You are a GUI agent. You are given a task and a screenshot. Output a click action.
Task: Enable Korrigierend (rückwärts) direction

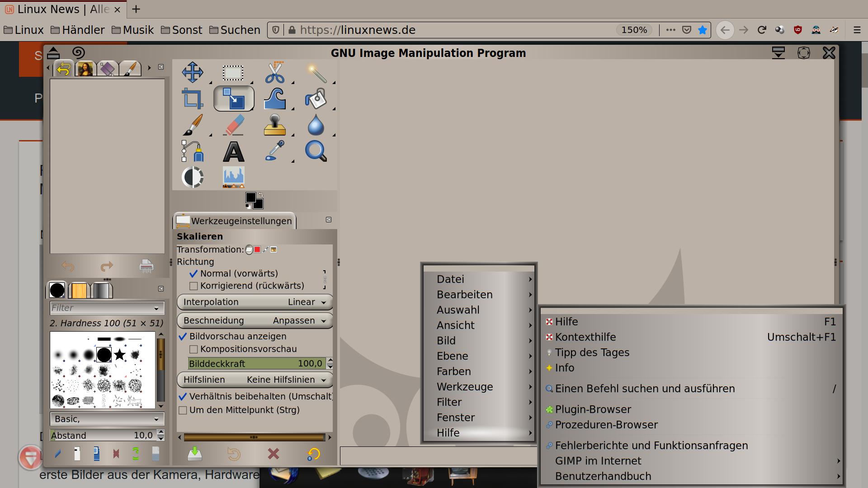193,286
